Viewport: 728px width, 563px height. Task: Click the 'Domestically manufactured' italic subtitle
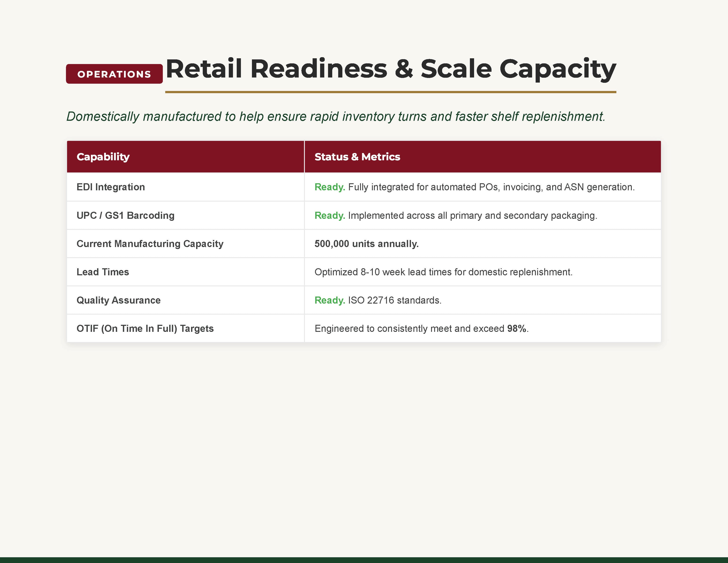click(x=336, y=116)
